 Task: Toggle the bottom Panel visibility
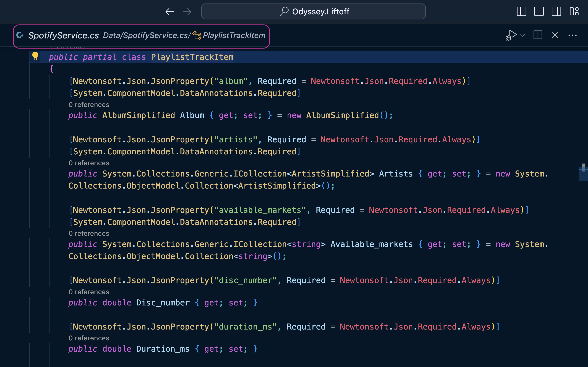(x=539, y=11)
